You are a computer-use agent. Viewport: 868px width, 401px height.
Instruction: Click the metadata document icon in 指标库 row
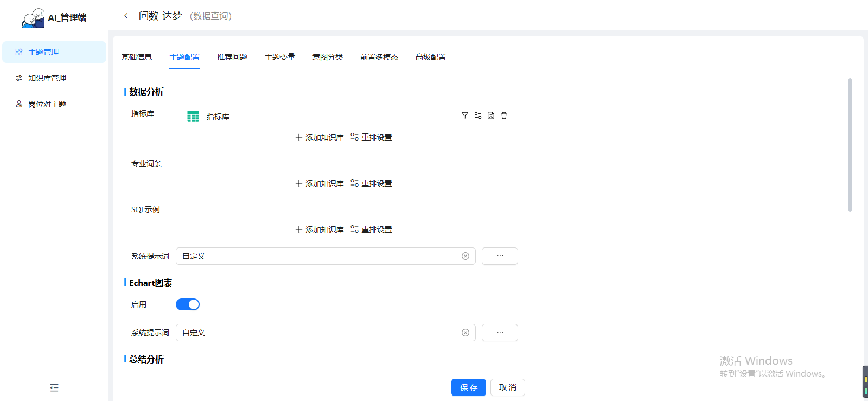coord(491,116)
